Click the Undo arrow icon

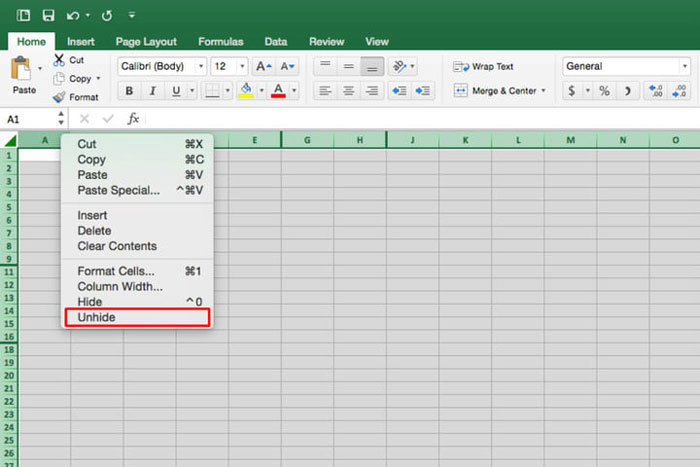click(73, 16)
